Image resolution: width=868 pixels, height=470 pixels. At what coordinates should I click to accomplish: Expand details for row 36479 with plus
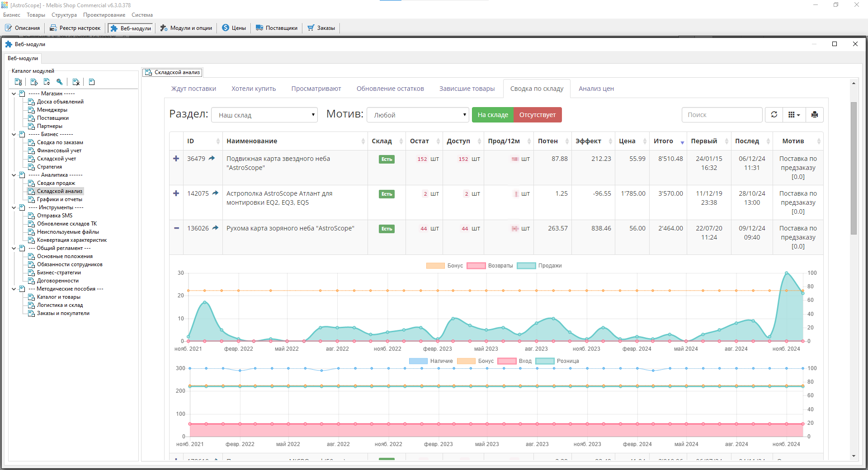176,159
